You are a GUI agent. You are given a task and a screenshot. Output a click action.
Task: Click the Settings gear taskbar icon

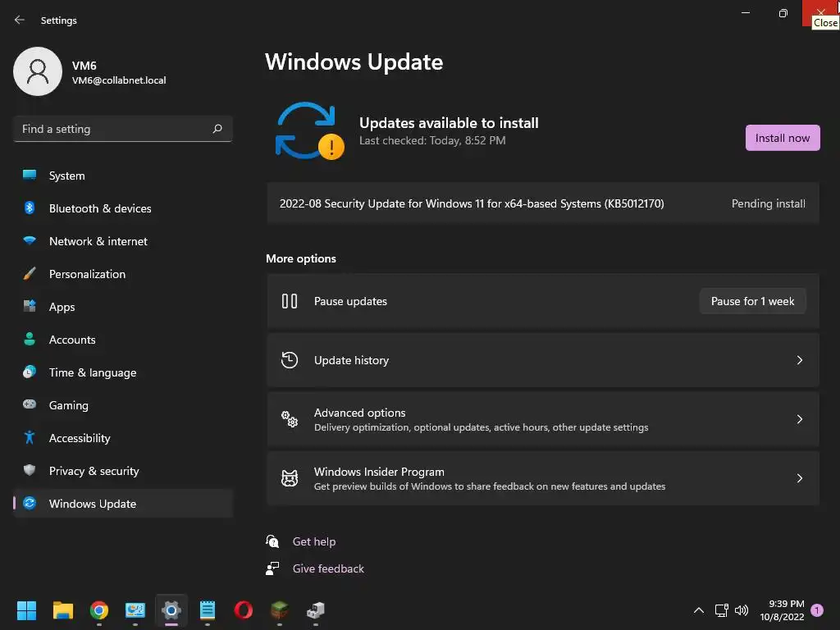click(x=171, y=610)
